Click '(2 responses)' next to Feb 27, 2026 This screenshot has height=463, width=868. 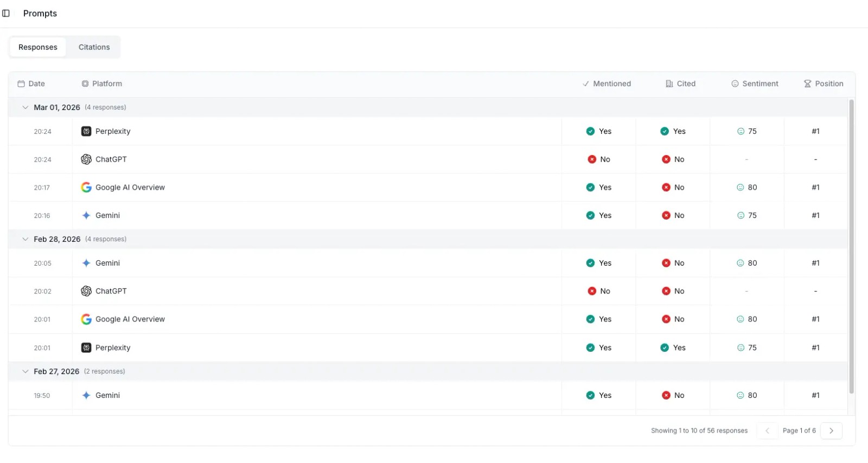click(x=104, y=371)
